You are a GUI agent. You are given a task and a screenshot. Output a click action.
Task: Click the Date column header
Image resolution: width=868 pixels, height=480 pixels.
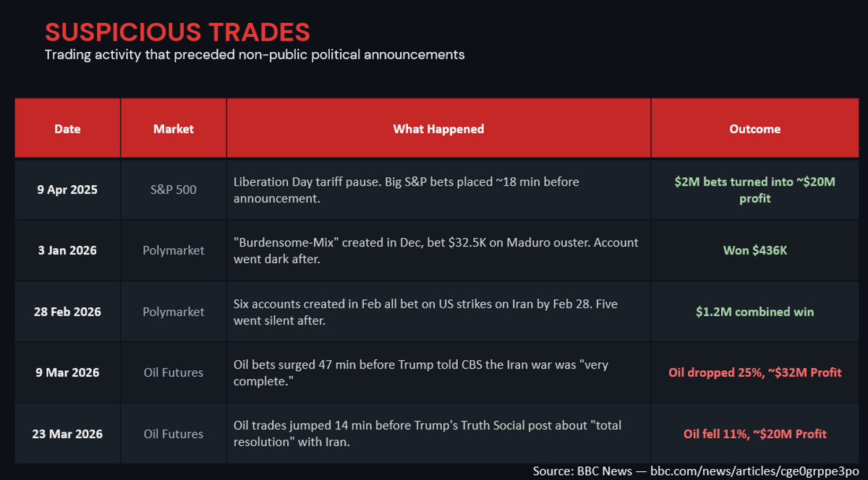(67, 129)
